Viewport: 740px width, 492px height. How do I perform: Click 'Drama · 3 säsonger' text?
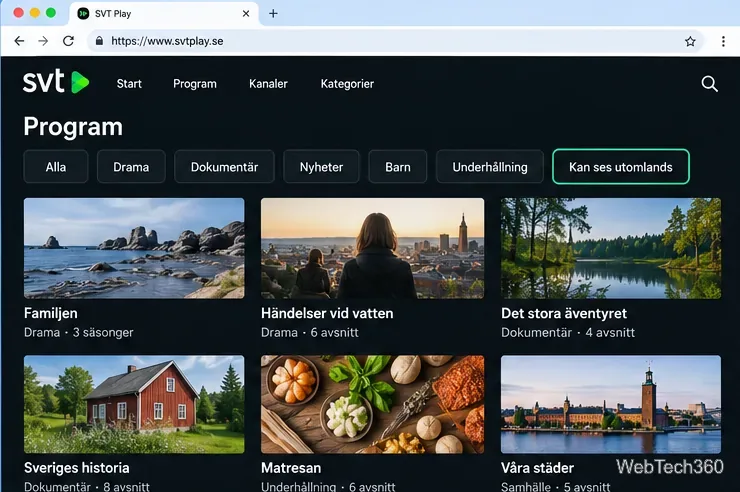click(79, 333)
